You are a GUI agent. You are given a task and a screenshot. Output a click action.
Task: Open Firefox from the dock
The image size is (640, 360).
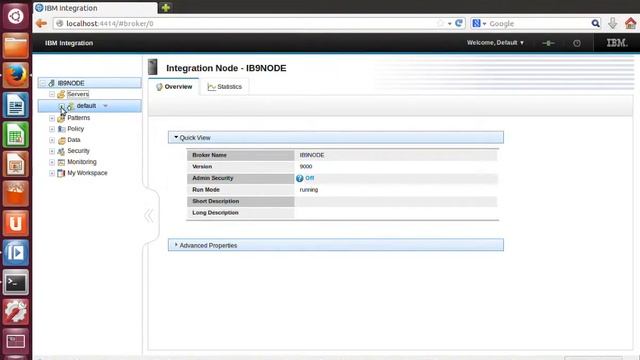click(16, 75)
